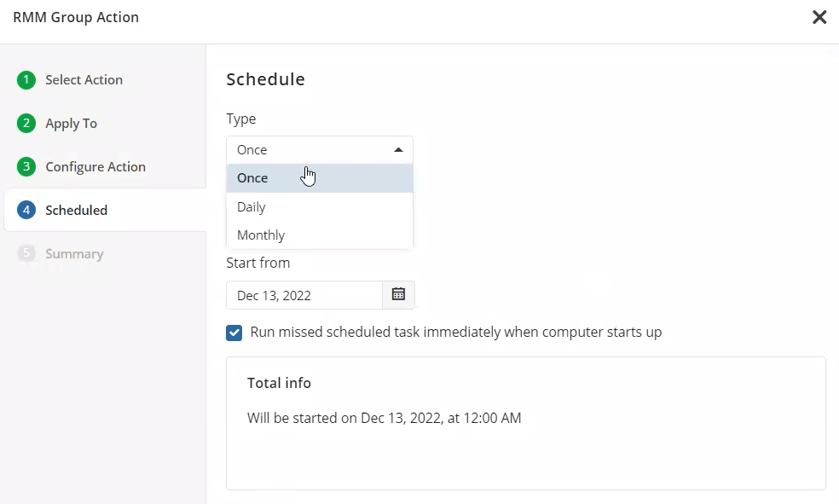
Task: Select the Scheduled step in sidebar
Action: coord(76,211)
